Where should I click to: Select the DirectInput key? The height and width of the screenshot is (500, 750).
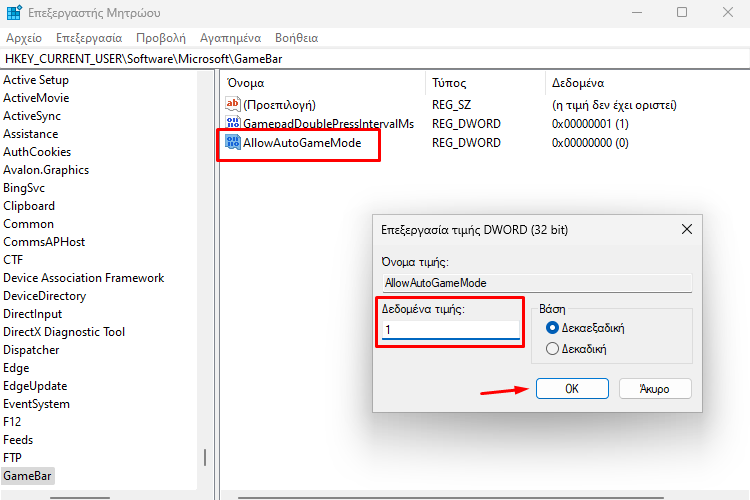click(33, 314)
